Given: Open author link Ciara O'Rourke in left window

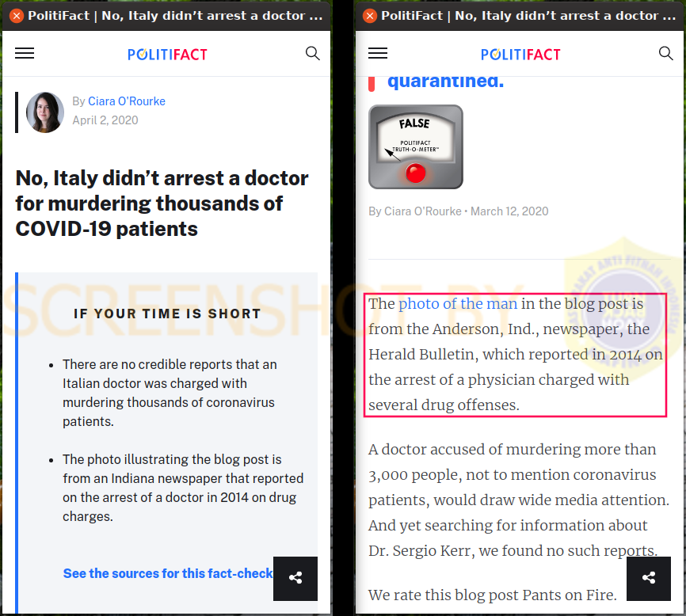Looking at the screenshot, I should 127,101.
